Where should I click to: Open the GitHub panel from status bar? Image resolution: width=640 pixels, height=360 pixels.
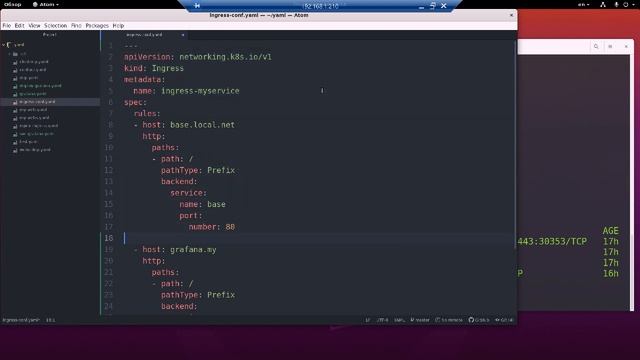pyautogui.click(x=479, y=320)
